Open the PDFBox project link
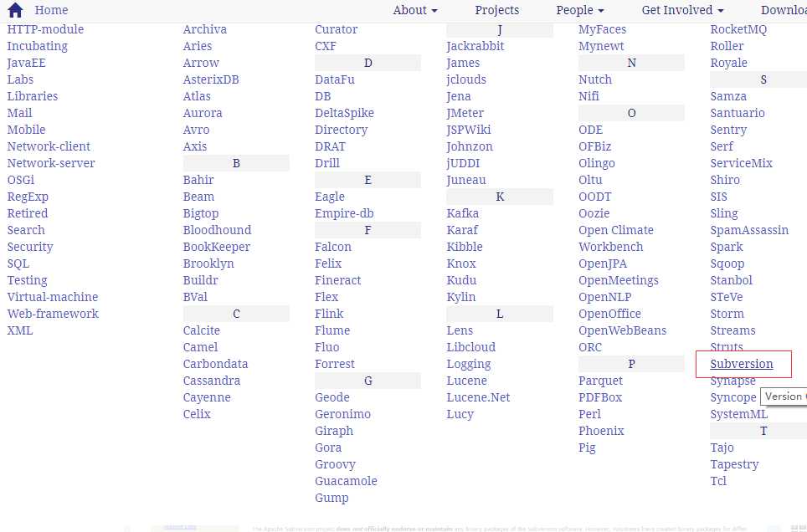The image size is (807, 532). pyautogui.click(x=599, y=397)
